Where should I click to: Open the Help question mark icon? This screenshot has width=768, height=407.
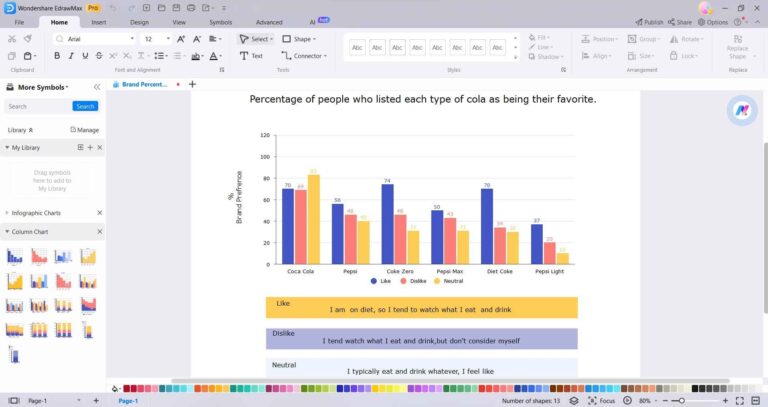click(737, 22)
